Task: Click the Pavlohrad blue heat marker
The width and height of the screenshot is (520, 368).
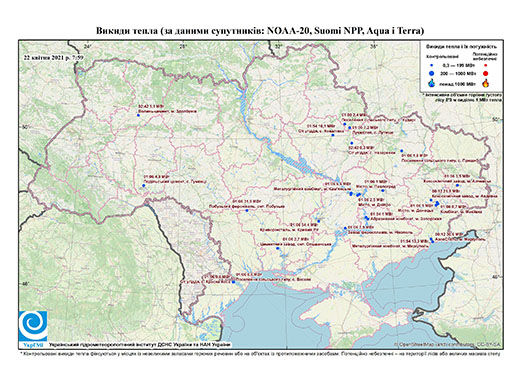Action: pos(383,191)
